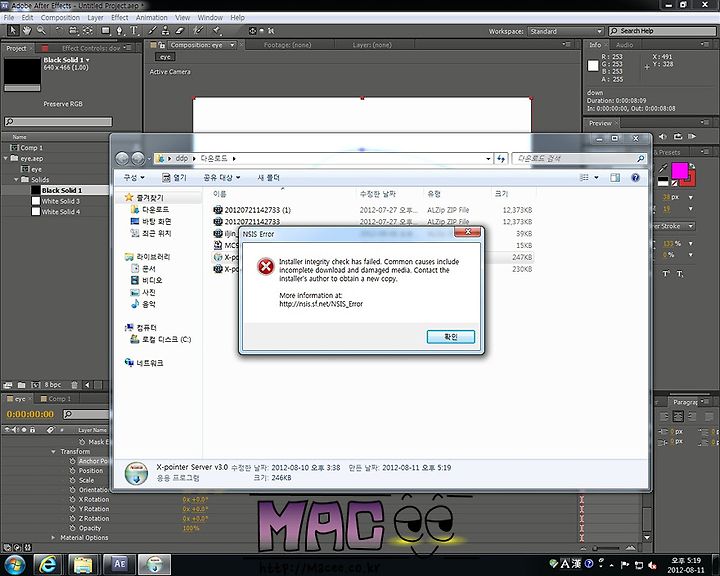
Task: Click the Superscript button in Character panel
Action: click(x=666, y=273)
